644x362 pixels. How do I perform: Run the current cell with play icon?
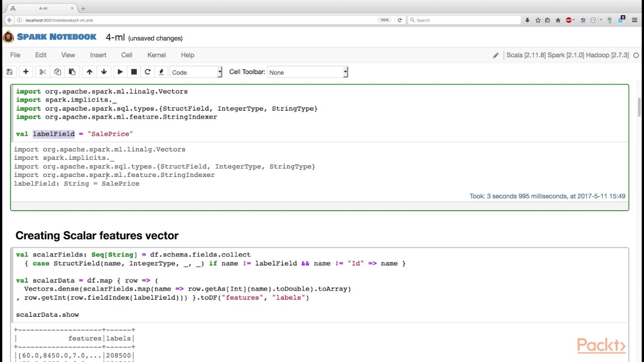pyautogui.click(x=120, y=72)
